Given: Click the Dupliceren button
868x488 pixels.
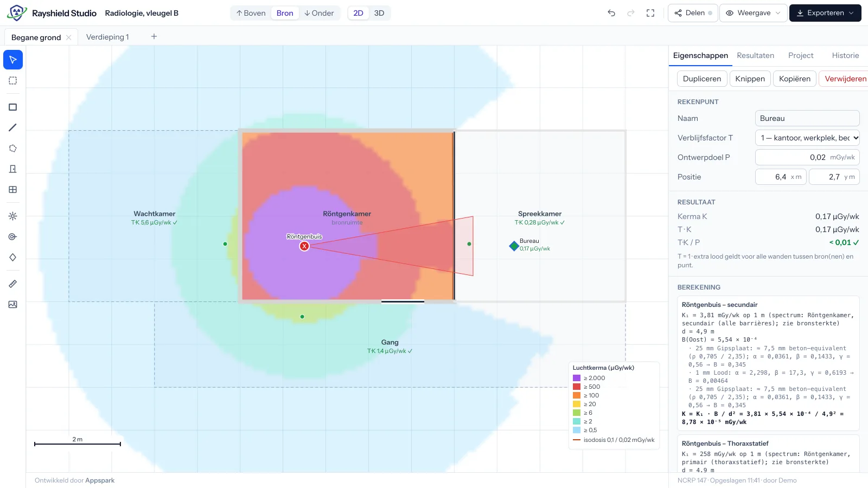Looking at the screenshot, I should pos(702,79).
